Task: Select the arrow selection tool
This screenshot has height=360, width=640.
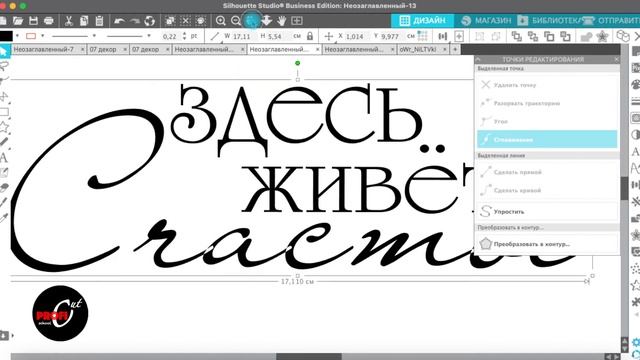Action: (x=4, y=52)
